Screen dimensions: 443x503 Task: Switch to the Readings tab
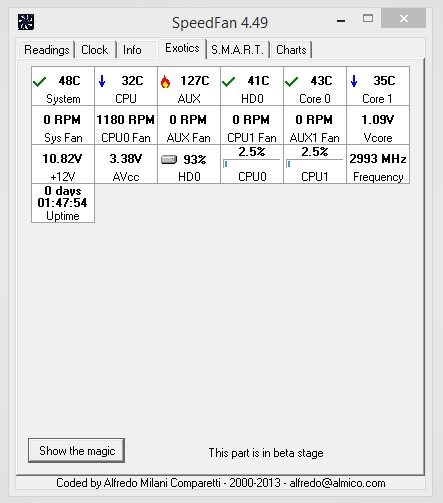click(46, 50)
